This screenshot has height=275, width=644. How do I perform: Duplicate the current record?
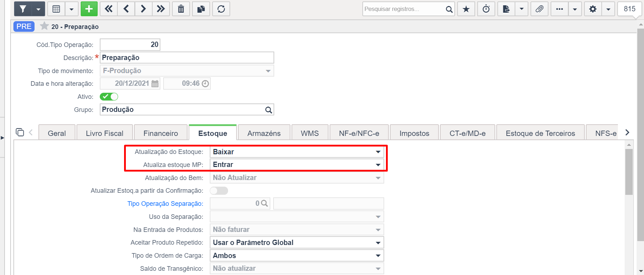coord(201,9)
